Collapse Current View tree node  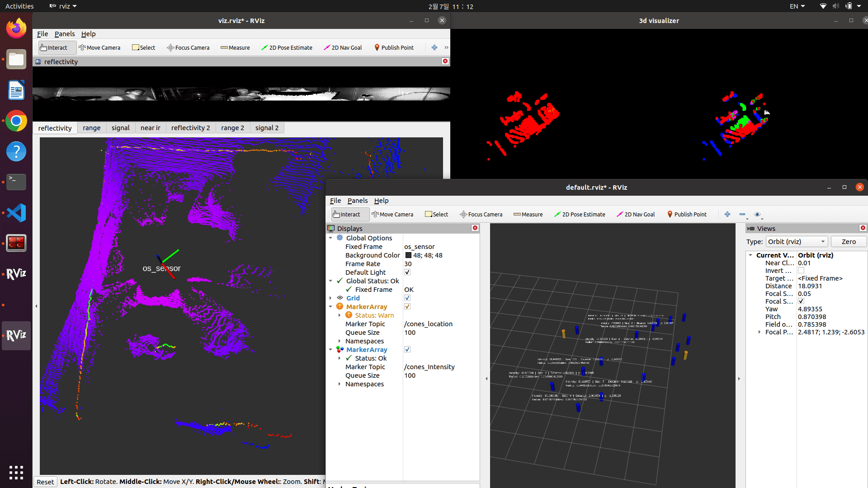coord(750,255)
